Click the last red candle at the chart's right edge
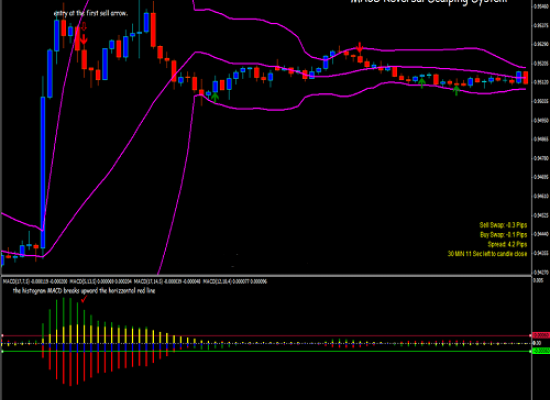Screen dimensions: 550x400 (x=525, y=78)
